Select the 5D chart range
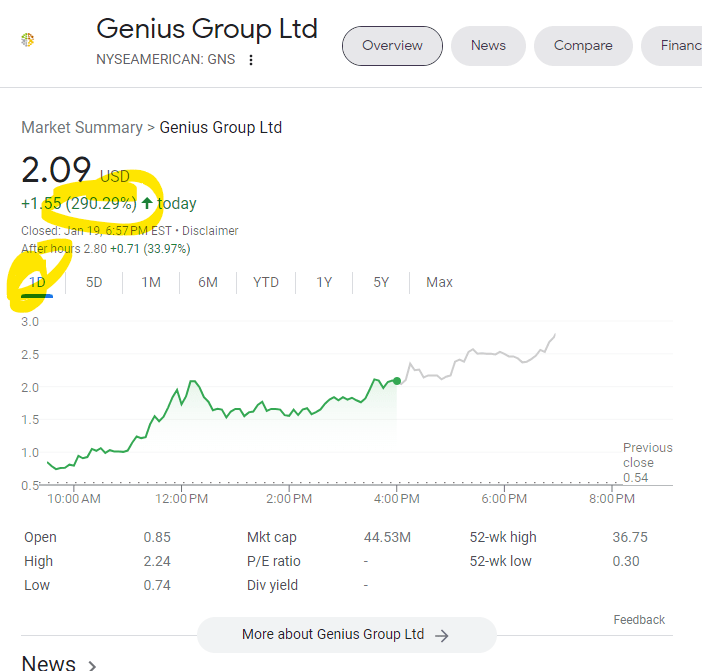 point(94,283)
